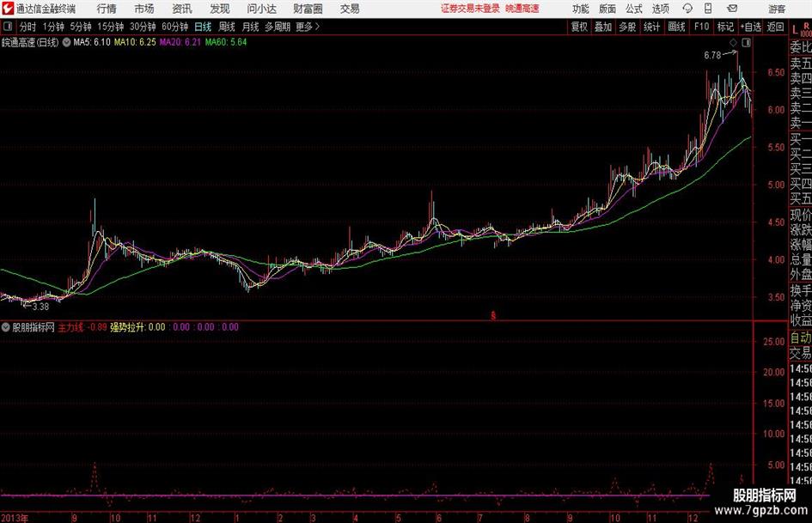Select the 周线 weekly period
This screenshot has height=523, width=812.
[x=227, y=27]
